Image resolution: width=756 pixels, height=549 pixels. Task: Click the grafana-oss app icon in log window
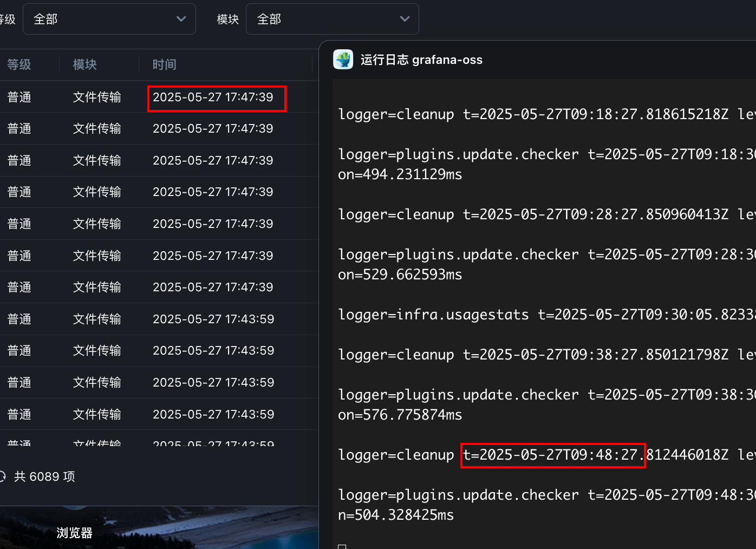pos(343,60)
